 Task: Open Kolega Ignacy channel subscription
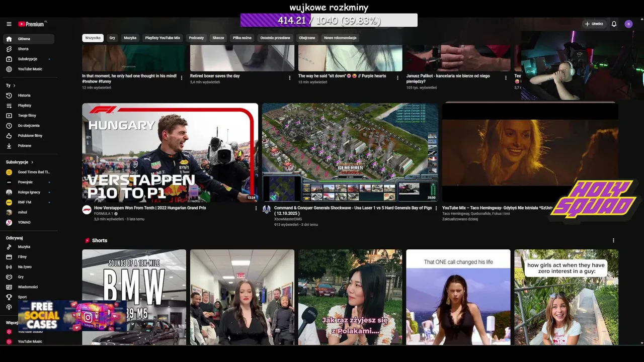pyautogui.click(x=28, y=192)
